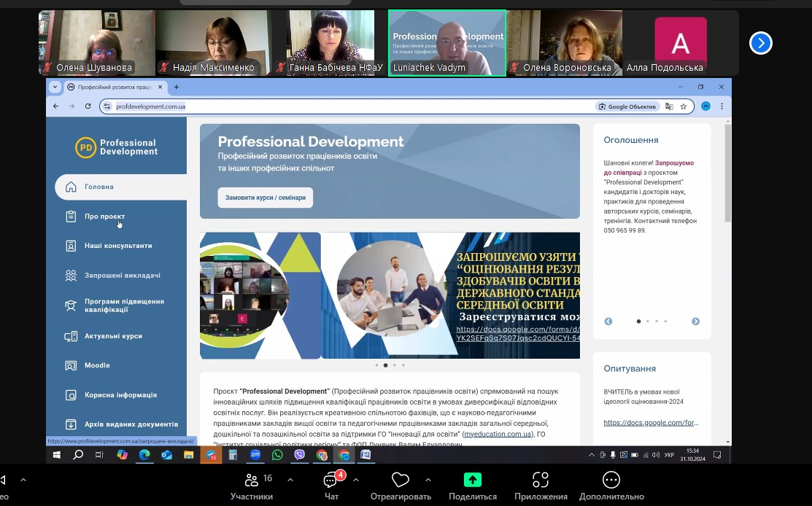The width and height of the screenshot is (812, 506).
Task: Click Поделиться to share screen
Action: tap(473, 486)
